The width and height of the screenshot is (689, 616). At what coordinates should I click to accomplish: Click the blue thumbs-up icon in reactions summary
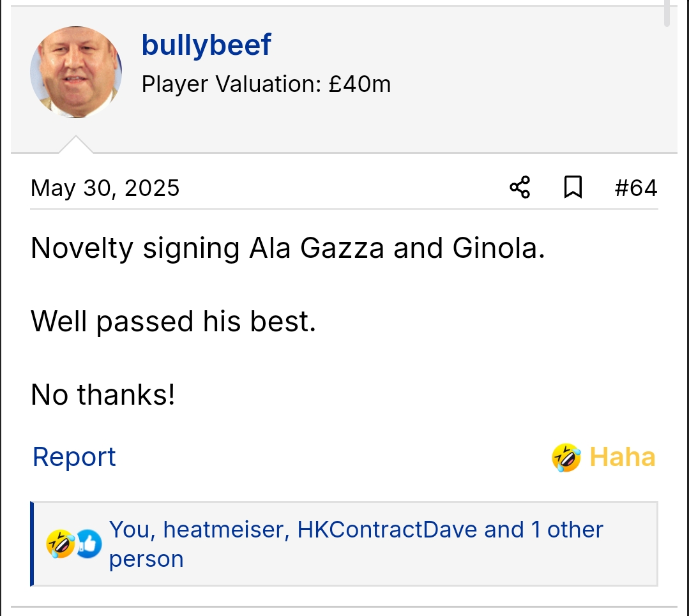point(89,545)
